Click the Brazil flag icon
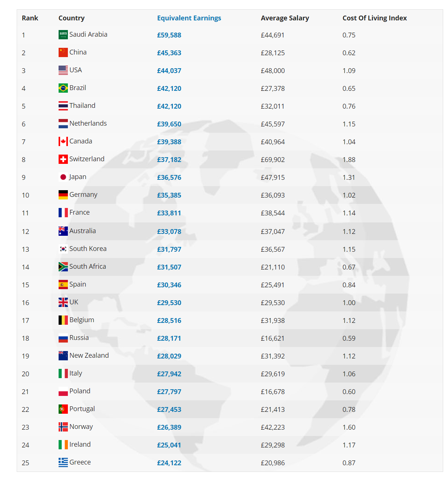Screen dimensions: 448x486 click(x=63, y=88)
